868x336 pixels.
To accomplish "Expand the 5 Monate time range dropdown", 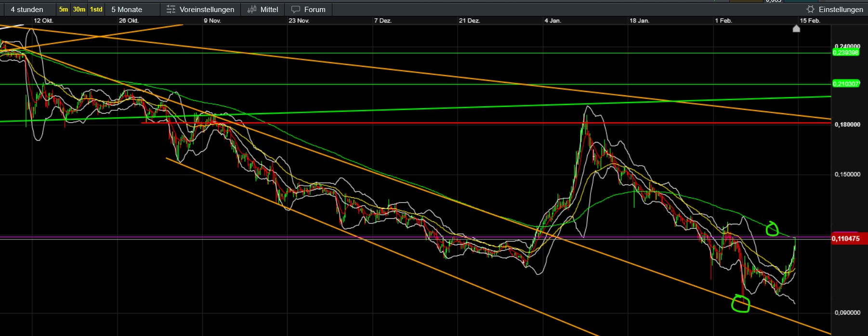I will 127,9.
